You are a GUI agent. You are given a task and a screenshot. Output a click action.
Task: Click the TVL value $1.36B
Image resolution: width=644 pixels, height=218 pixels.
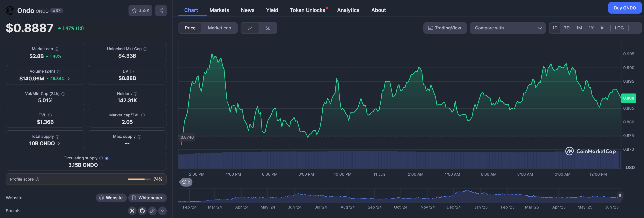click(45, 122)
